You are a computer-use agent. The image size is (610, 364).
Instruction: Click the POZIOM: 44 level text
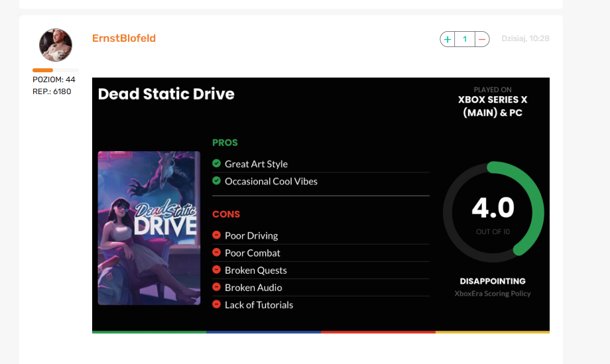coord(54,80)
